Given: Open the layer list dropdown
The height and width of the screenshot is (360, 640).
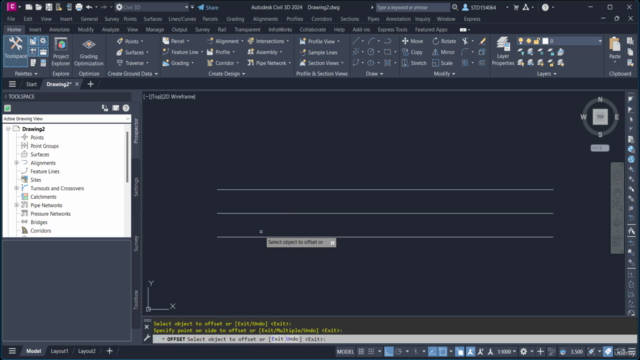Looking at the screenshot, I should pyautogui.click(x=600, y=41).
